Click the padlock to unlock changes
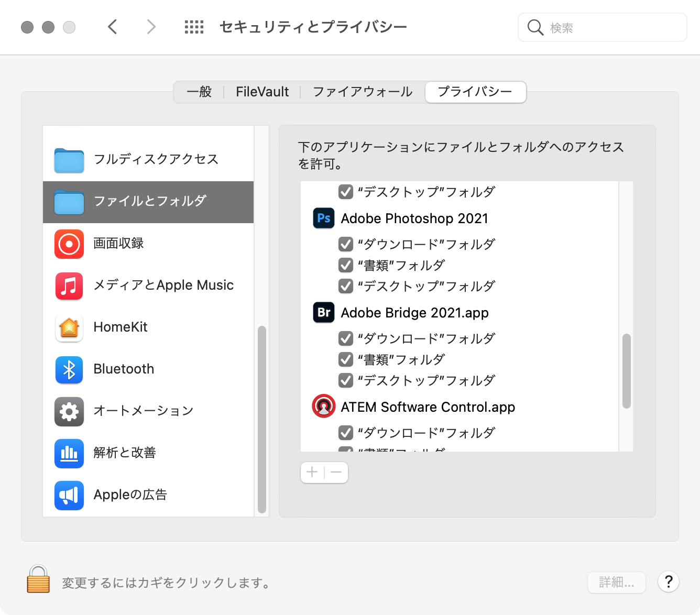The image size is (700, 615). pos(38,579)
